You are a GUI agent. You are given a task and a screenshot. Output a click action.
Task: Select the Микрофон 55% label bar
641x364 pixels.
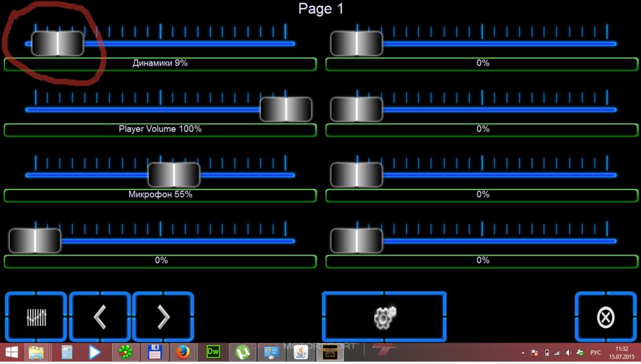pos(160,195)
